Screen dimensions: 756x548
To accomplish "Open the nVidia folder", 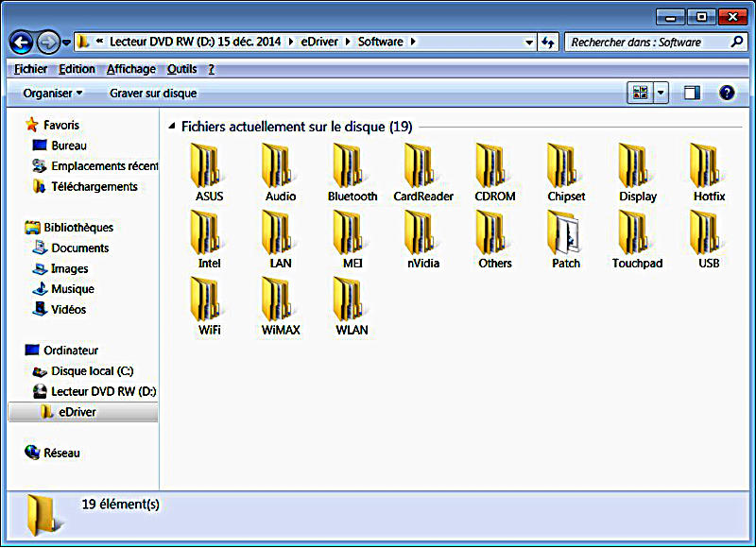I will point(423,239).
